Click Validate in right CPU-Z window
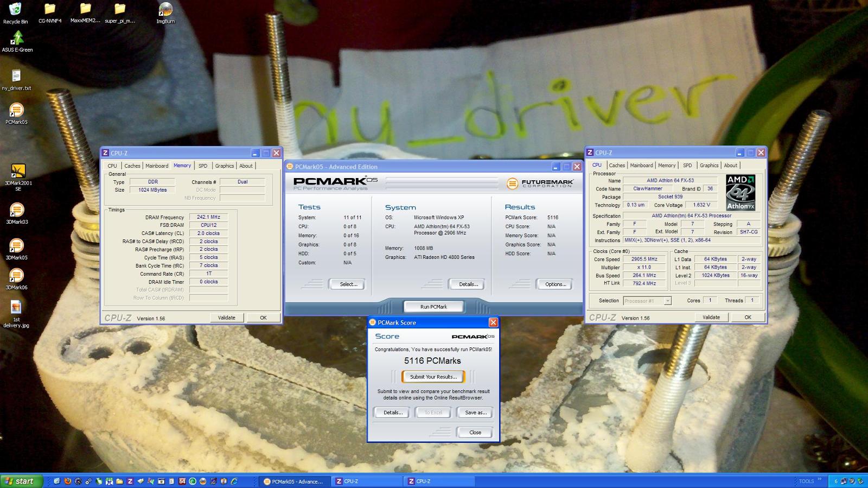 (x=711, y=317)
